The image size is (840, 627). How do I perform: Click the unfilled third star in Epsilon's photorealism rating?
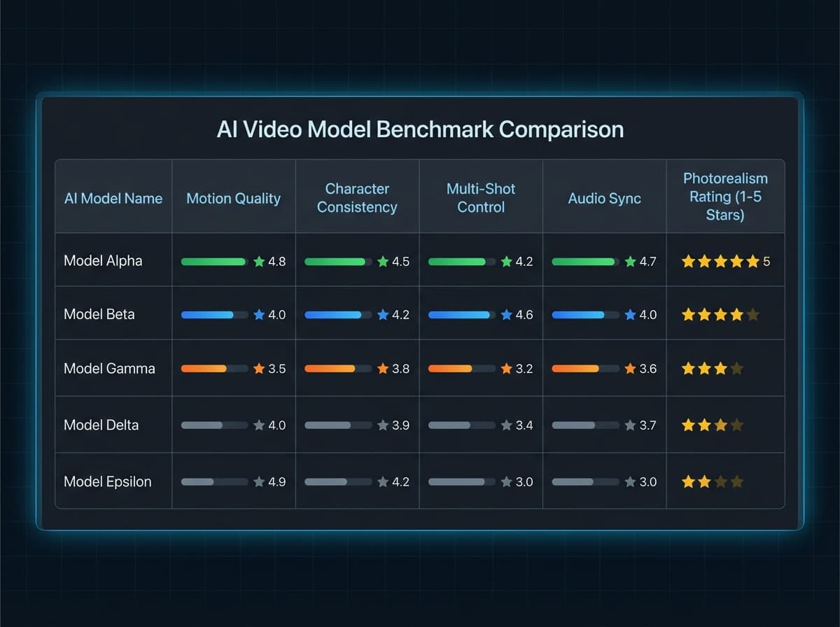[x=721, y=481]
